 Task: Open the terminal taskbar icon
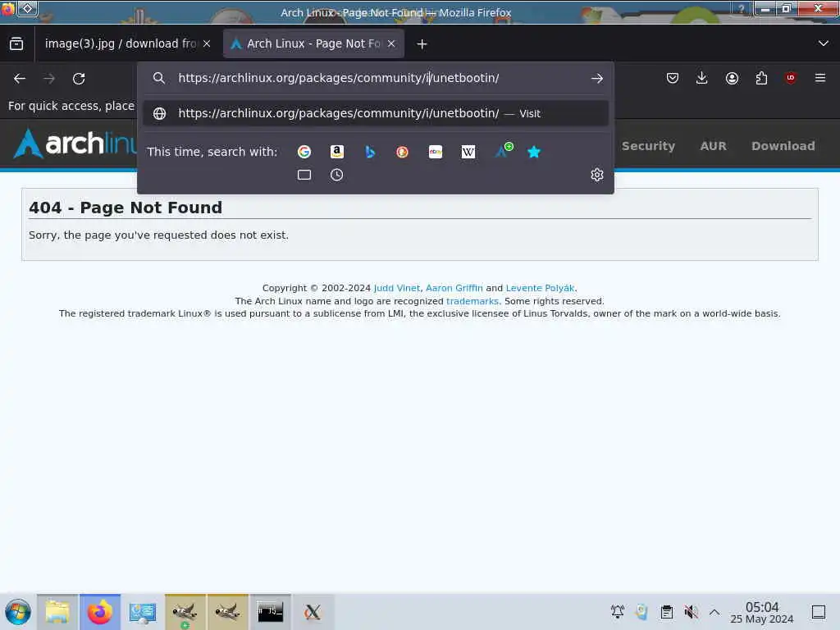pyautogui.click(x=271, y=612)
